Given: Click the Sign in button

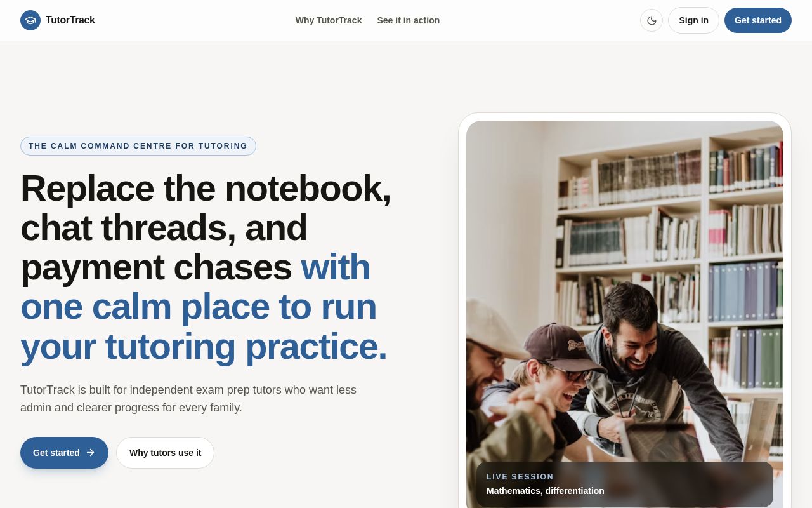Looking at the screenshot, I should pyautogui.click(x=693, y=20).
